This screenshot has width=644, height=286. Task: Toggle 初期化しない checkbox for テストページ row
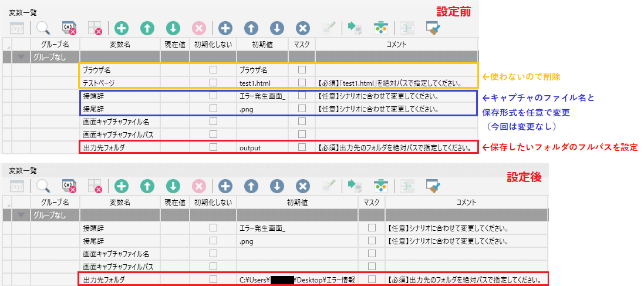tap(213, 82)
